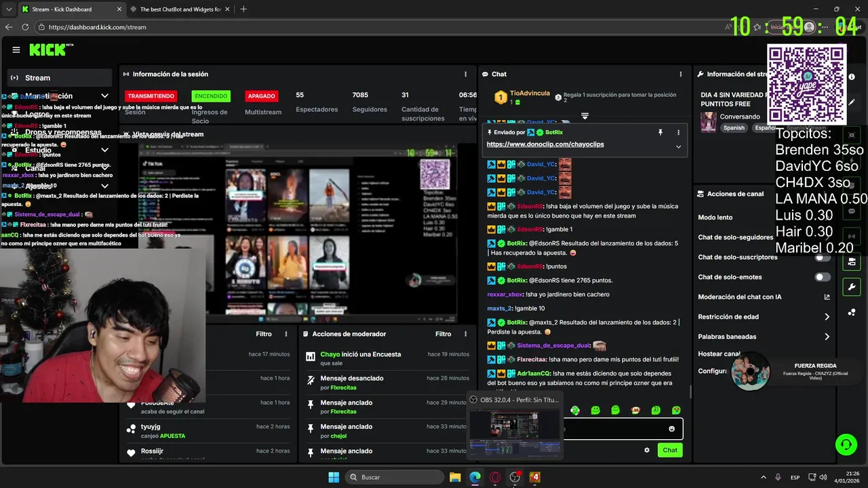This screenshot has width=868, height=488.
Task: Click APAGADO multistream badge
Action: tap(262, 96)
